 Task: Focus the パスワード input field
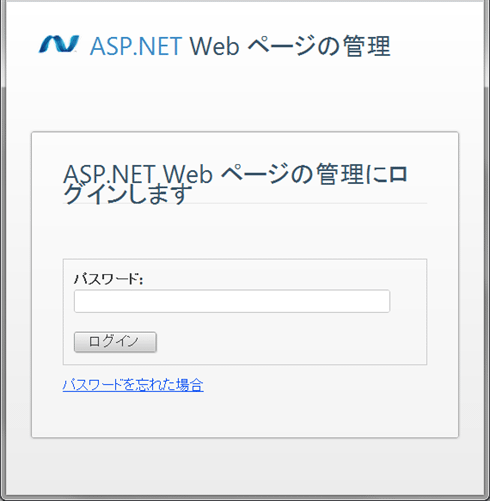point(232,301)
